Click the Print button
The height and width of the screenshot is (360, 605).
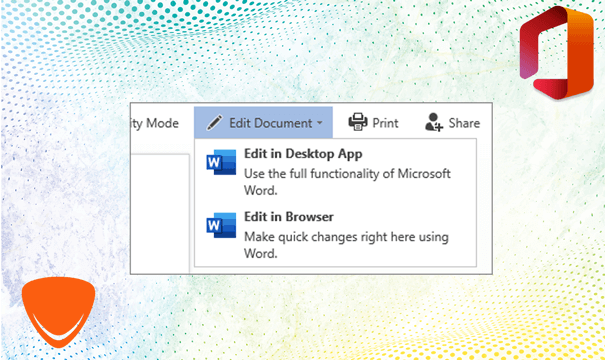coord(373,123)
